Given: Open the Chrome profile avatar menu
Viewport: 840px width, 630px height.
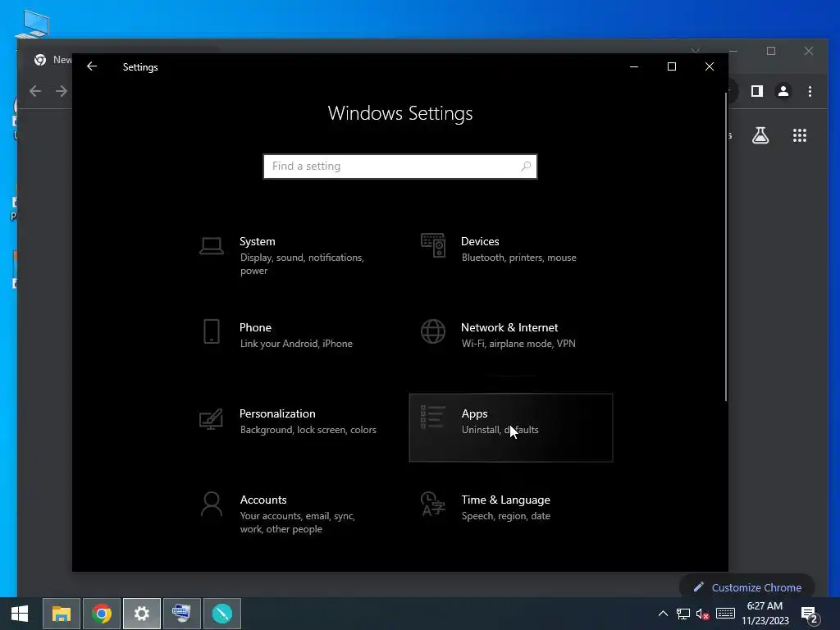Looking at the screenshot, I should pos(783,91).
